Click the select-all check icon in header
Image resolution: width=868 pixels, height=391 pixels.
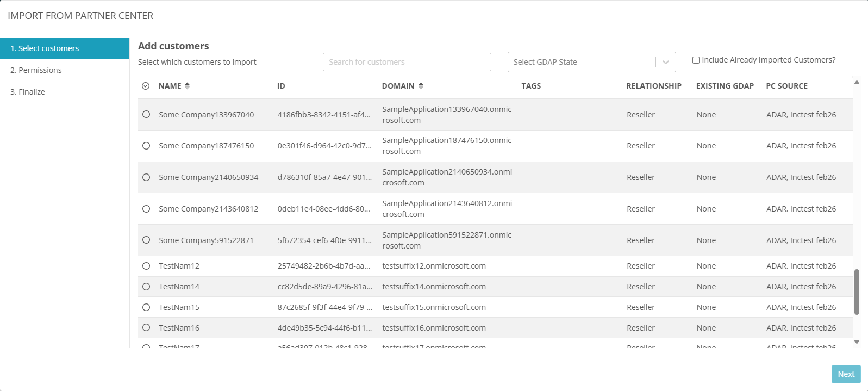(146, 86)
